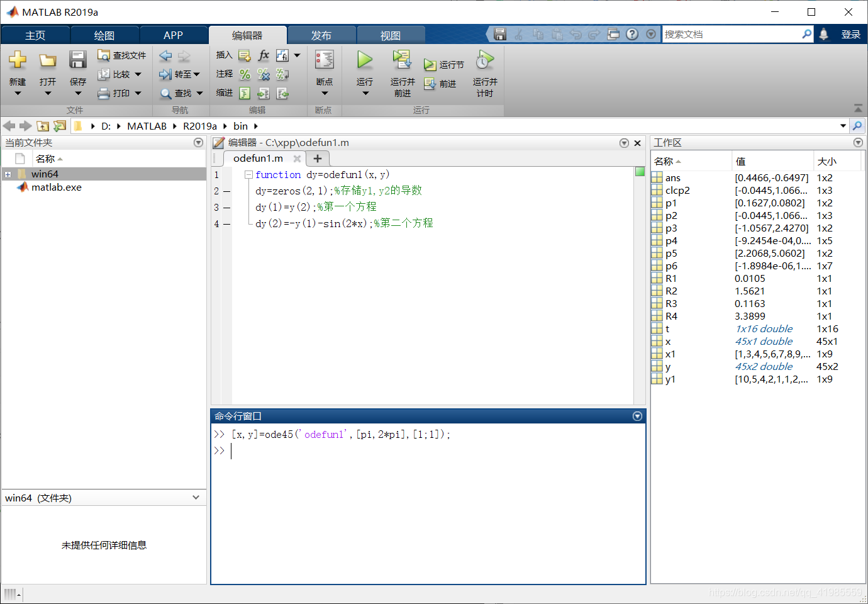This screenshot has width=868, height=604.
Task: Click the Find magnifier icon
Action: (x=165, y=93)
